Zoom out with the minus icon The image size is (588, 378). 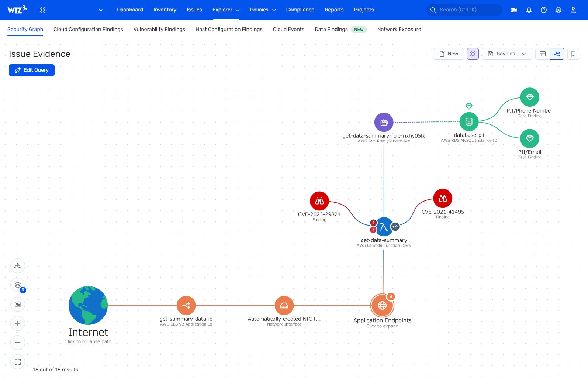tap(18, 343)
